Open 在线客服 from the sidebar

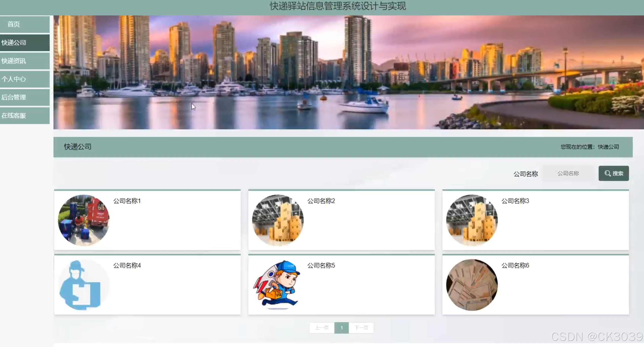click(14, 115)
